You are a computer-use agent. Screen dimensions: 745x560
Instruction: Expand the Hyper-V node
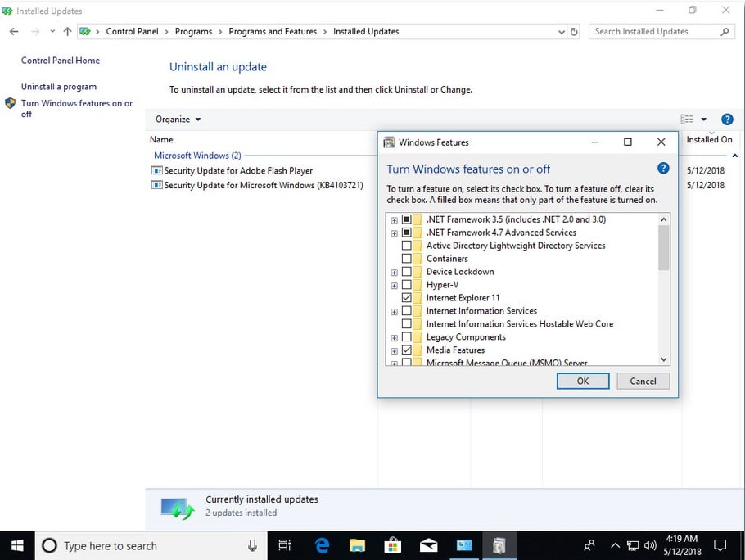[x=395, y=286]
